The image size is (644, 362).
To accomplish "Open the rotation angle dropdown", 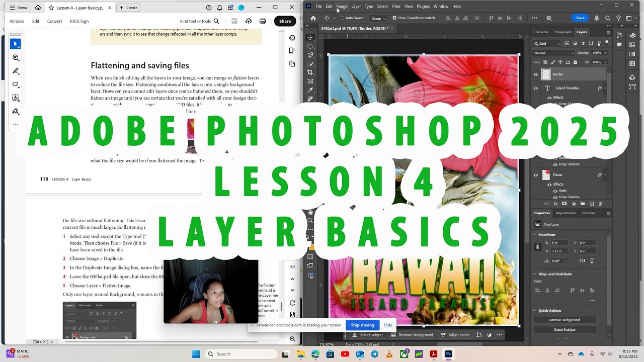I will [x=566, y=261].
